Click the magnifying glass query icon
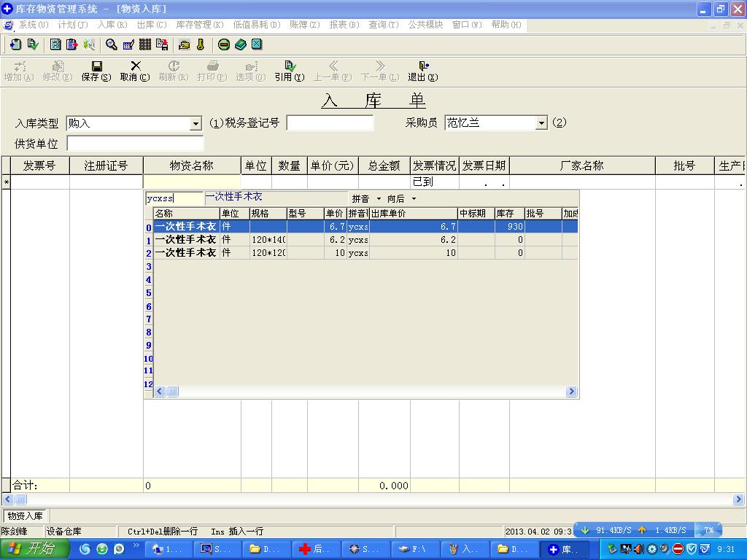 112,44
